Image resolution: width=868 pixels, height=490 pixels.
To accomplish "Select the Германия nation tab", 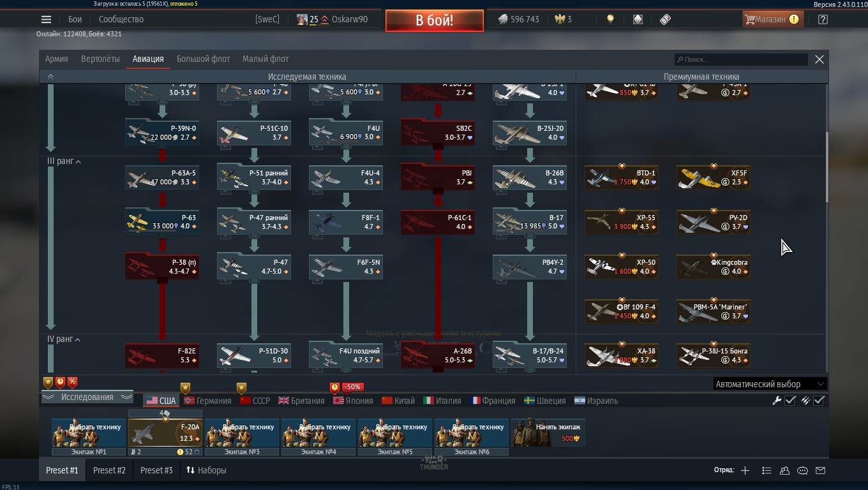I will pos(207,401).
